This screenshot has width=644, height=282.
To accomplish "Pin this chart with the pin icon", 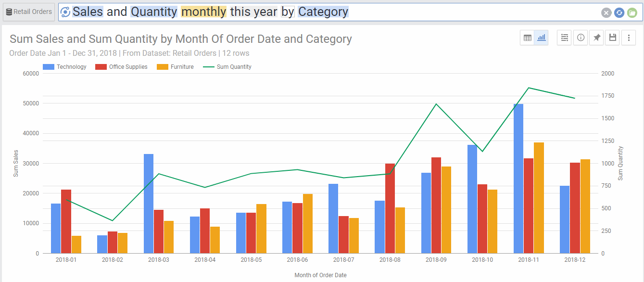I will [x=596, y=38].
